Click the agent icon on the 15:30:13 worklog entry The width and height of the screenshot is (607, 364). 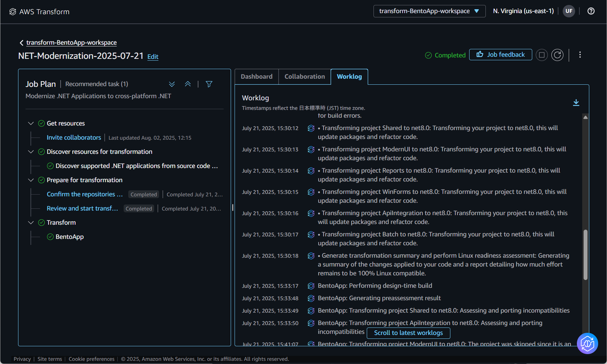(311, 150)
